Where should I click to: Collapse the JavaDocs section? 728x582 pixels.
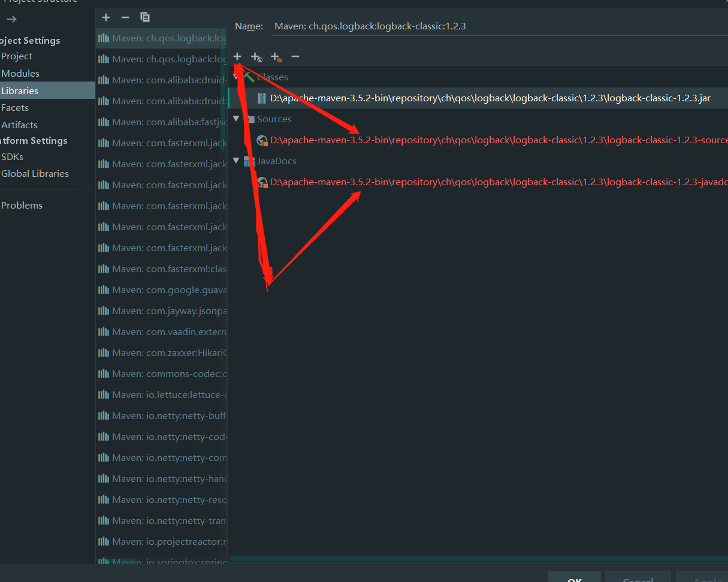click(x=235, y=161)
